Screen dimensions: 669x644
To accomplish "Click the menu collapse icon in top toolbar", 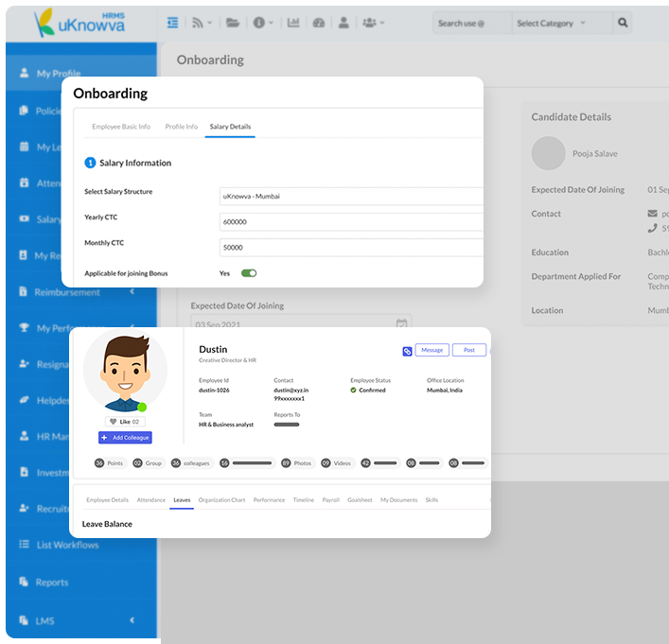I will pyautogui.click(x=172, y=23).
